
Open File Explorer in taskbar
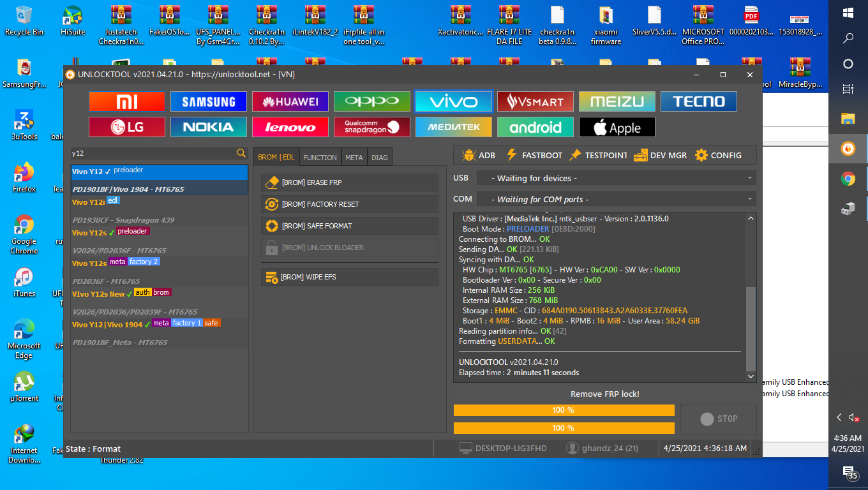tap(848, 119)
